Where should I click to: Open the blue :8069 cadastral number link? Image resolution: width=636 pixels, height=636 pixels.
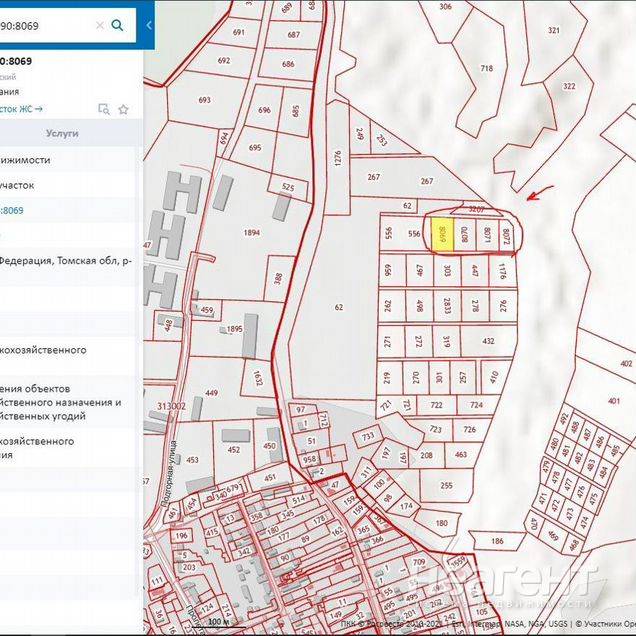tap(13, 211)
